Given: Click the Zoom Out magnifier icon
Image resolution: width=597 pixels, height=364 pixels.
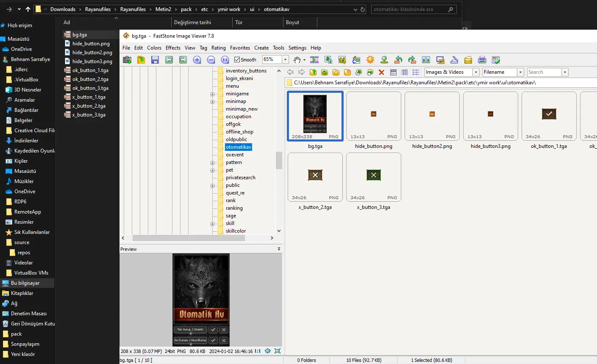Looking at the screenshot, I should [211, 60].
